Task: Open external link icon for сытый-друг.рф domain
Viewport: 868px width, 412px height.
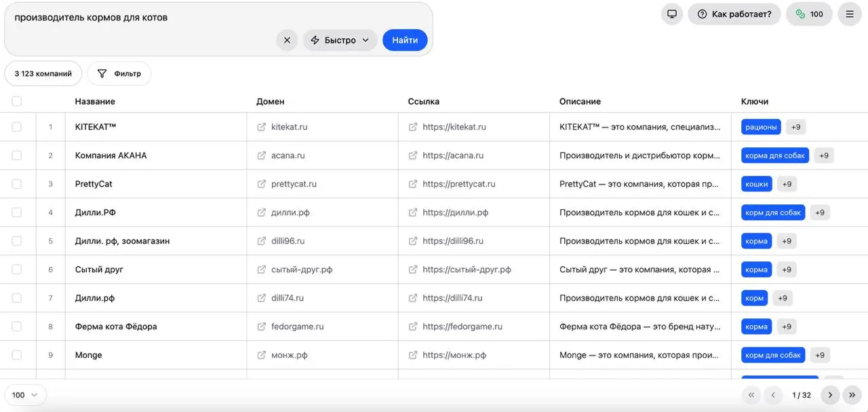Action: coord(262,269)
